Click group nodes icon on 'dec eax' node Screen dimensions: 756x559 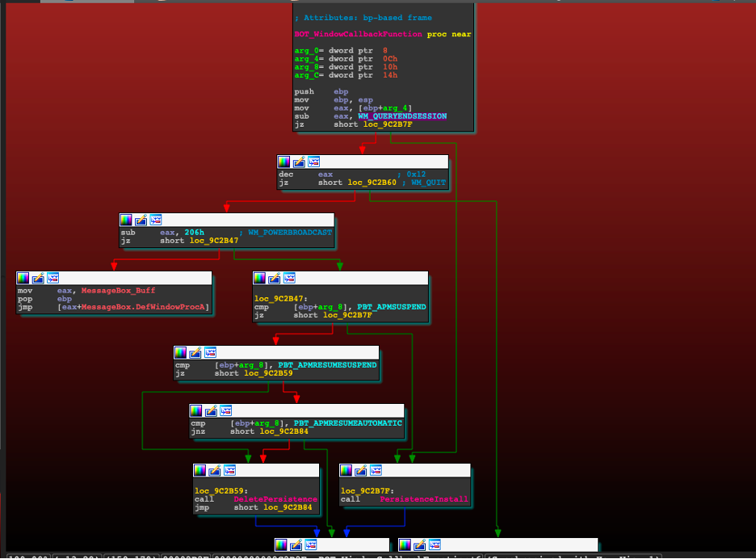click(x=314, y=162)
